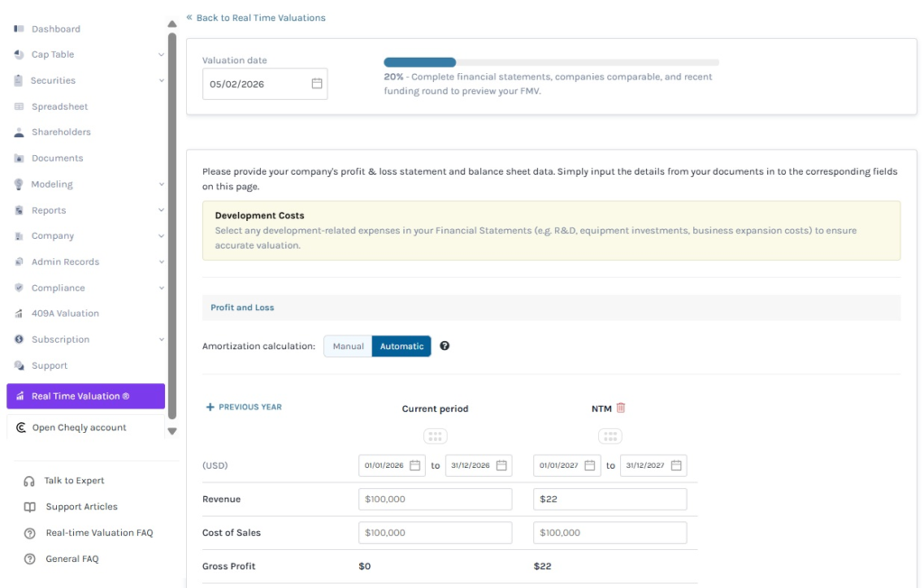
Task: Click the Admin Records icon
Action: [x=19, y=262]
